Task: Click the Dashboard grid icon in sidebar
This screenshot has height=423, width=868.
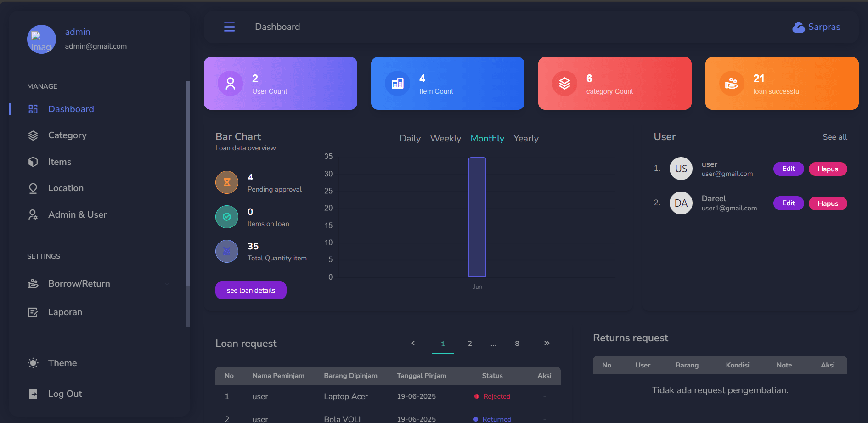Action: pos(33,109)
